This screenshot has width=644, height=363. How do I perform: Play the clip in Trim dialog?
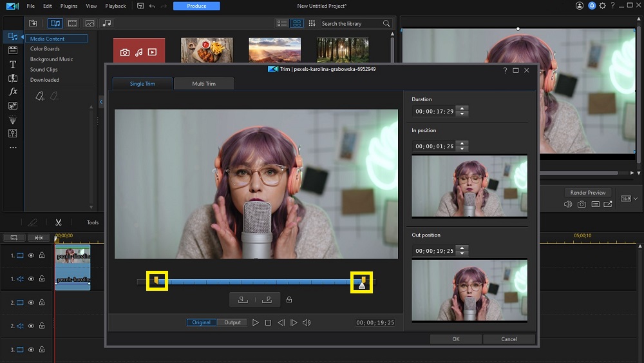256,323
